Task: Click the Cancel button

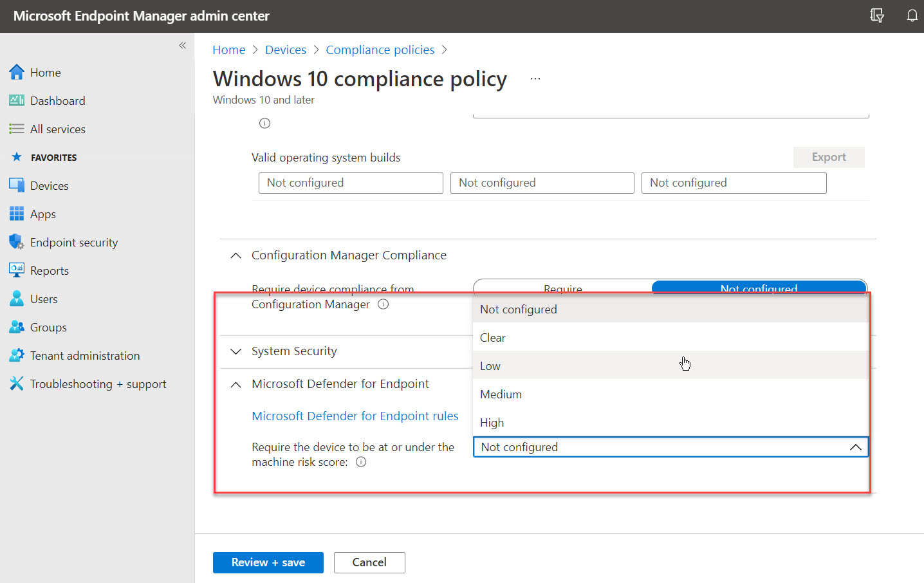Action: pyautogui.click(x=369, y=562)
